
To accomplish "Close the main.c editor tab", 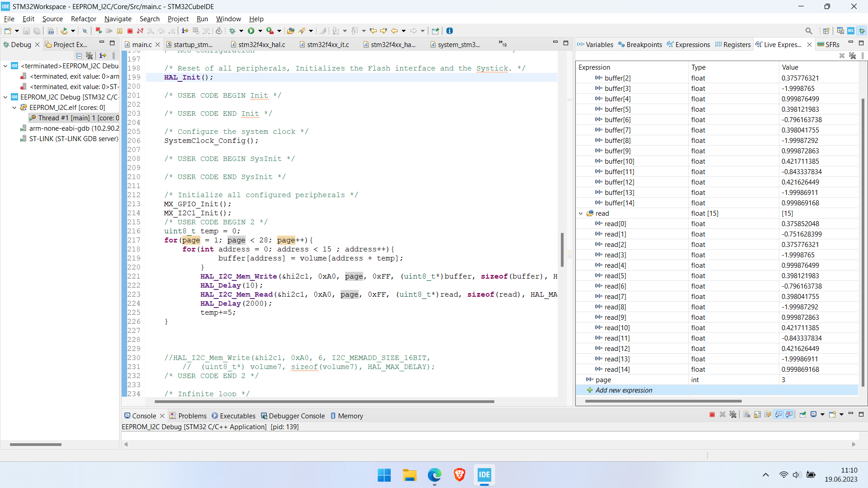I will point(157,44).
